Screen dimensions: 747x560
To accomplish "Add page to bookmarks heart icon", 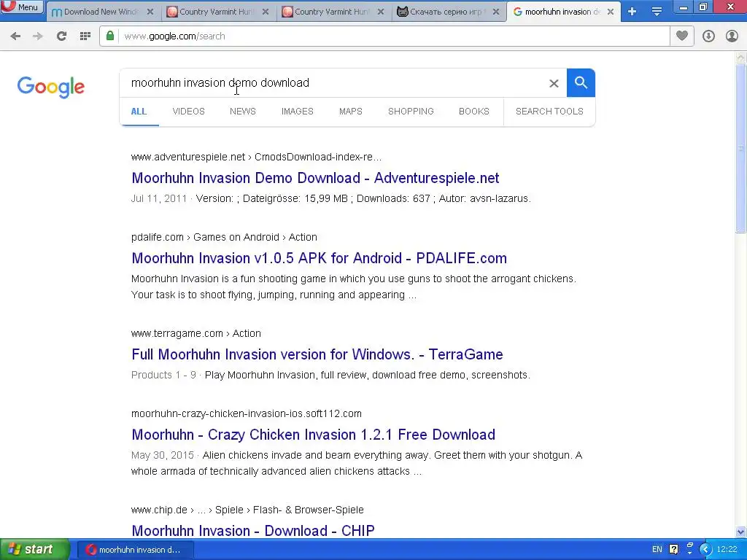I will click(x=682, y=36).
